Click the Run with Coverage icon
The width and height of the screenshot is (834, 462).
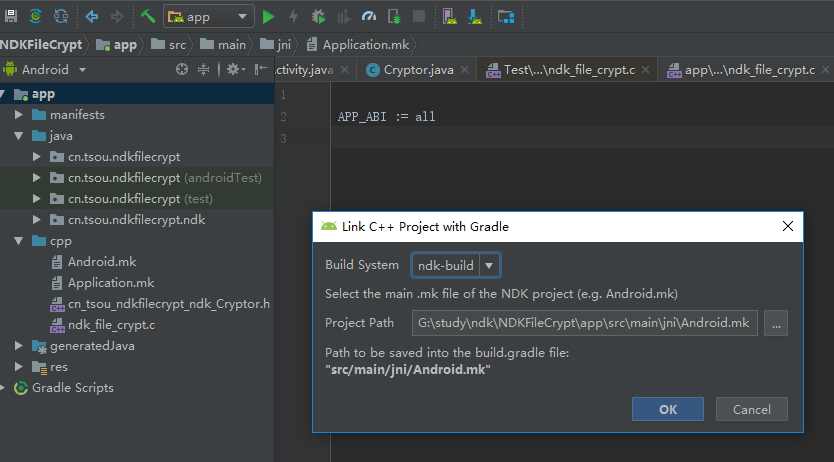344,17
